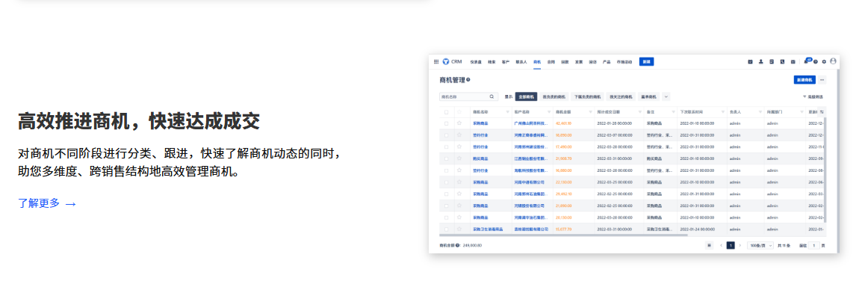Open the calendar icon in the CRM header
Image resolution: width=868 pixels, height=287 pixels.
tap(793, 61)
